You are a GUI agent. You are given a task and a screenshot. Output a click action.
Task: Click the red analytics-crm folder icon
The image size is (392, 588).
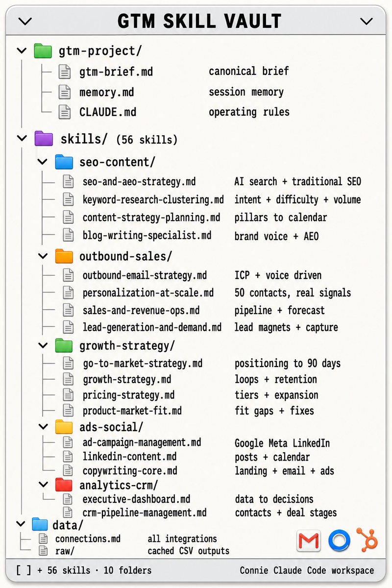point(64,485)
